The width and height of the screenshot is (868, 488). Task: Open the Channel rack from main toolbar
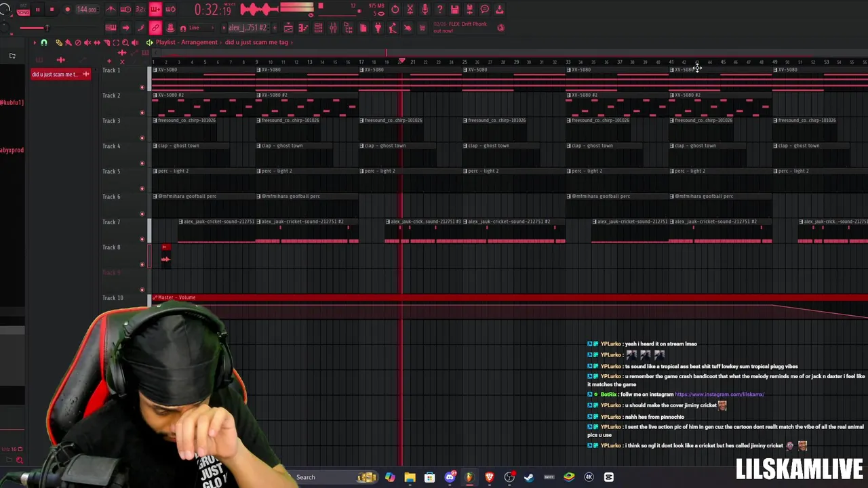[318, 28]
